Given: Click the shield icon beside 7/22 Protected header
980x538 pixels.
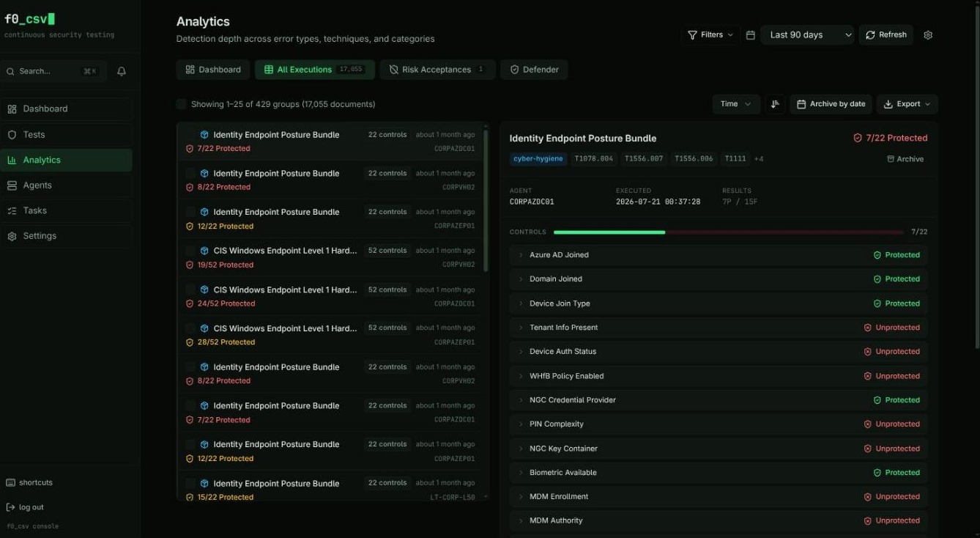Looking at the screenshot, I should [858, 138].
